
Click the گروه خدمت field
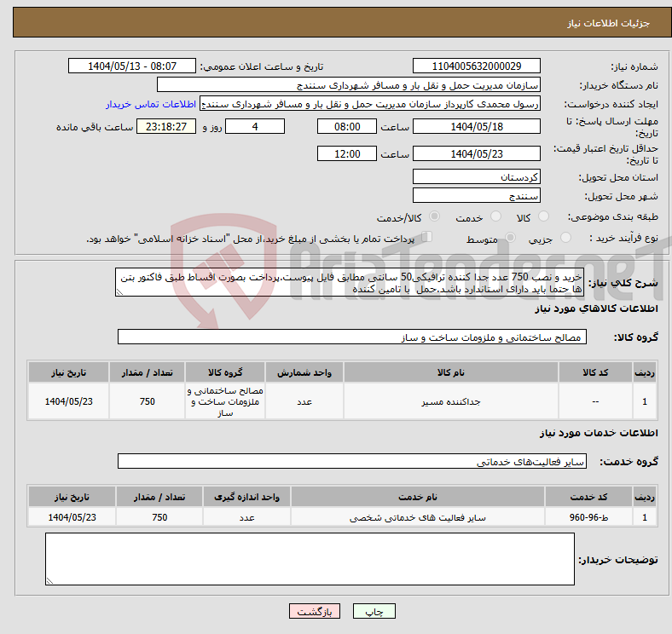tap(352, 461)
